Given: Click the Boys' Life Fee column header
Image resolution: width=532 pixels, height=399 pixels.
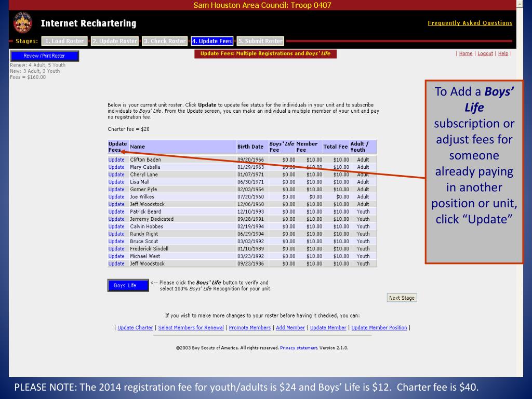Looking at the screenshot, I should (x=282, y=147).
